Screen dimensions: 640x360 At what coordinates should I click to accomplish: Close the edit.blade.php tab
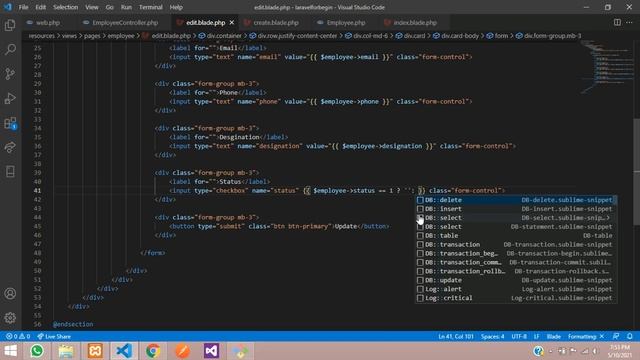[232, 22]
